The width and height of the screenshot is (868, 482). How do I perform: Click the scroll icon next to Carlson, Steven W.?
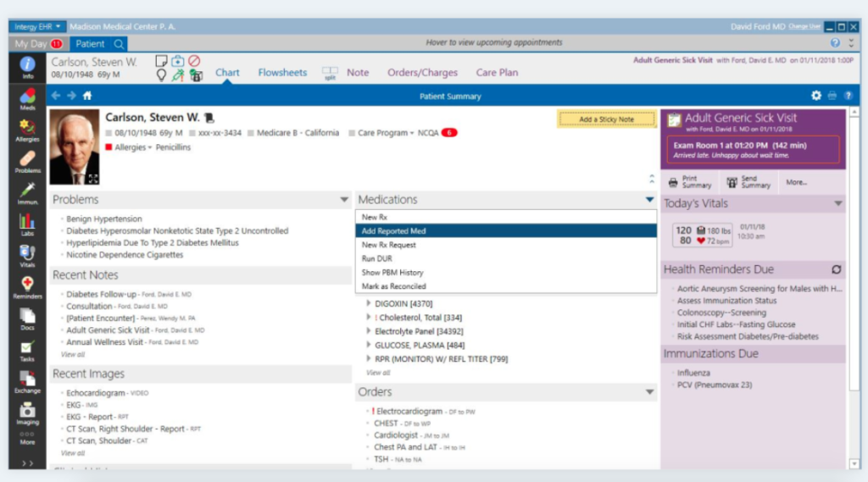click(209, 117)
